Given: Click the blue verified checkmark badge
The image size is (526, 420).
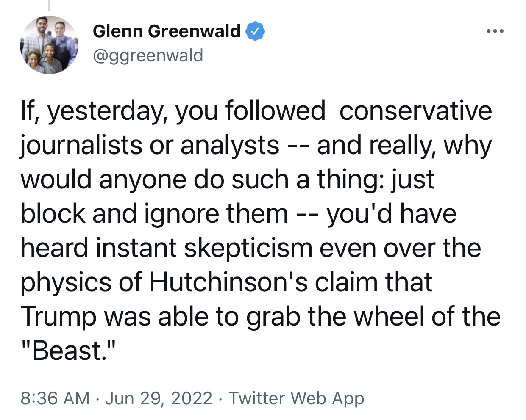Looking at the screenshot, I should [x=256, y=31].
